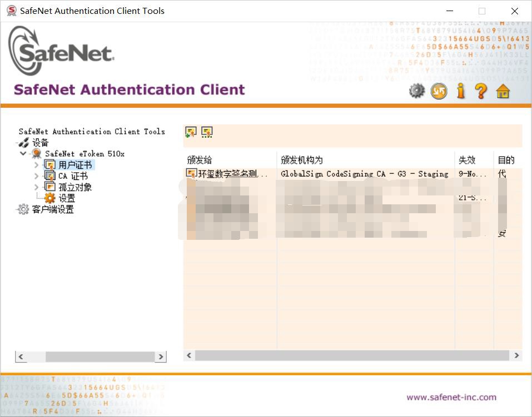Select 设备 tree node
Screen dimensions: 532x417
(x=41, y=143)
